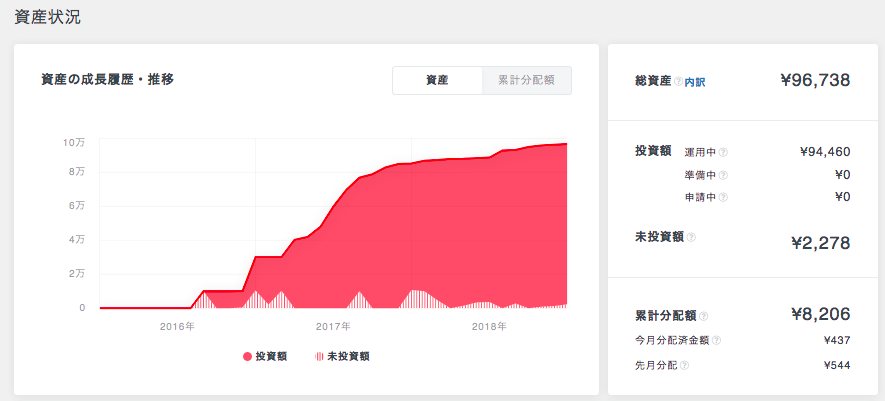Click total assets value ¥96,738
Viewport: 885px width, 401px height.
click(816, 80)
